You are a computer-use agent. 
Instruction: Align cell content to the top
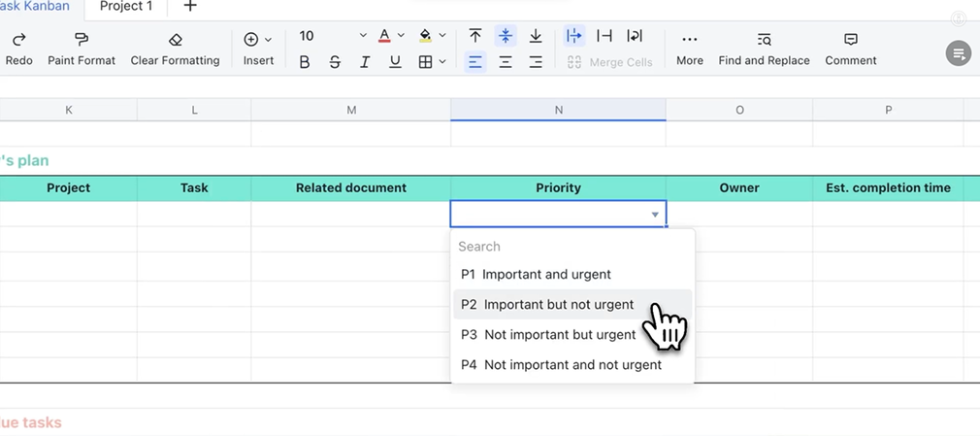[475, 36]
